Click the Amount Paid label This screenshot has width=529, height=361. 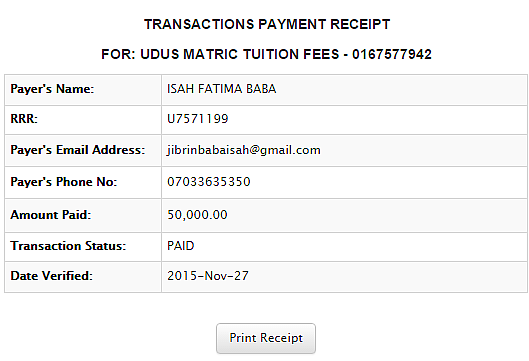click(51, 215)
